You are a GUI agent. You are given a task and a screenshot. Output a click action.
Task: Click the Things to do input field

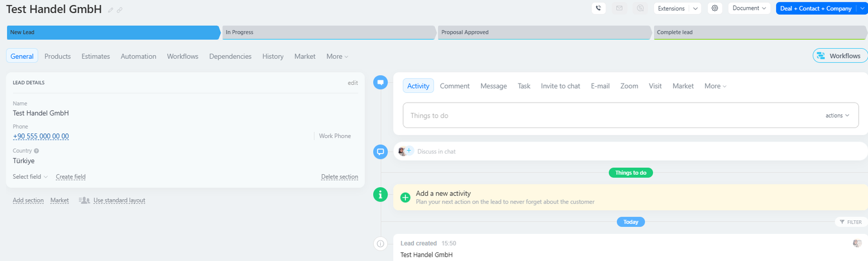click(x=613, y=116)
